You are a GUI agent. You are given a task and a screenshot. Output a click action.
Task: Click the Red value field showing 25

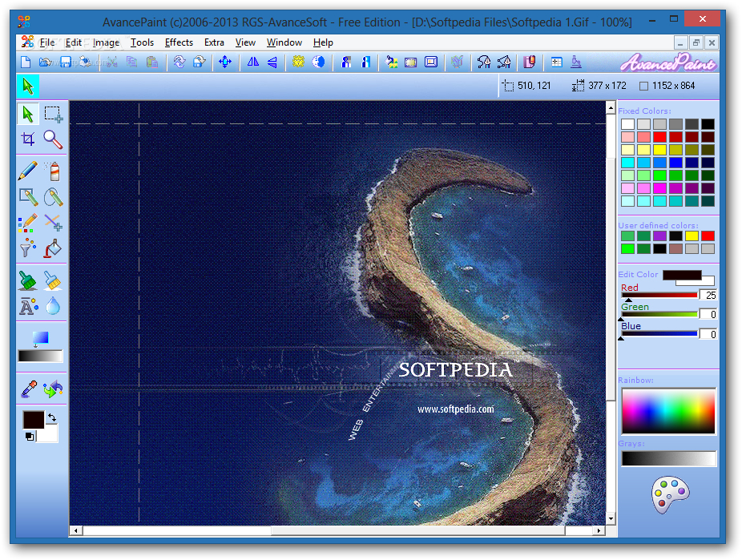click(x=708, y=295)
